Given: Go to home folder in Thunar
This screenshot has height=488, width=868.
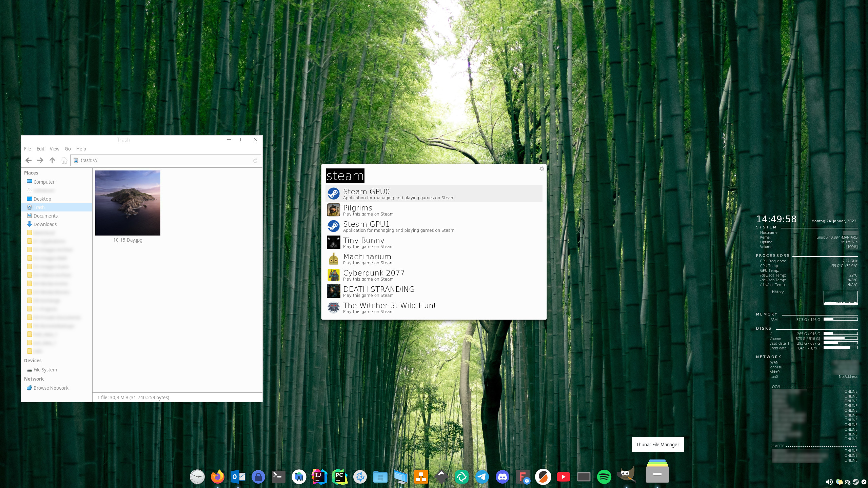Looking at the screenshot, I should pyautogui.click(x=64, y=160).
